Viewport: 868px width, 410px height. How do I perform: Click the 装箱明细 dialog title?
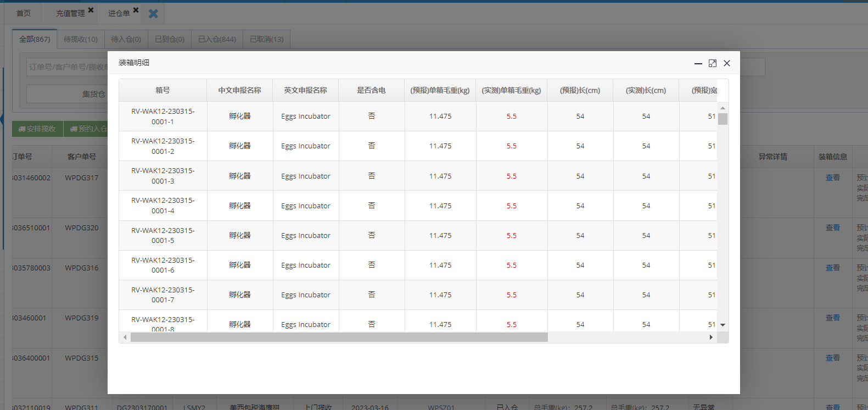134,63
